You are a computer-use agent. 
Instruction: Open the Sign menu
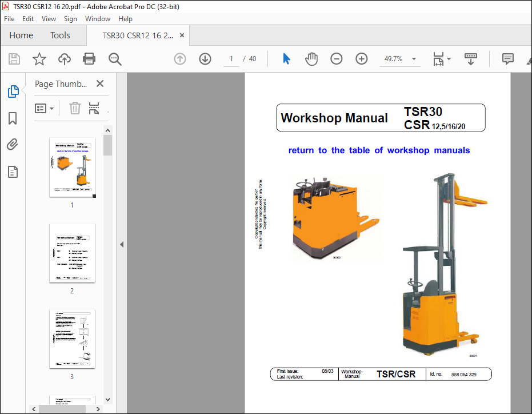click(70, 19)
